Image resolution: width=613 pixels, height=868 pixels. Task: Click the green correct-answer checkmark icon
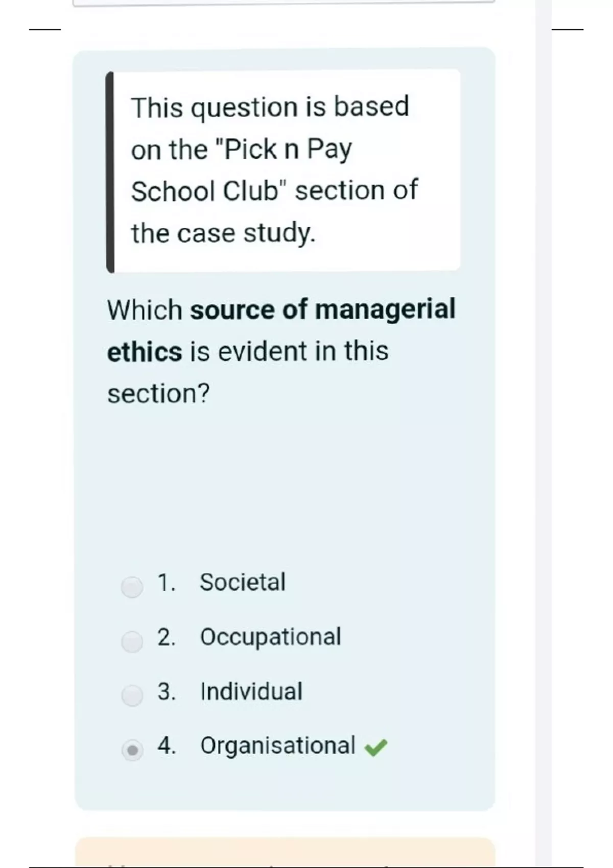pyautogui.click(x=376, y=748)
